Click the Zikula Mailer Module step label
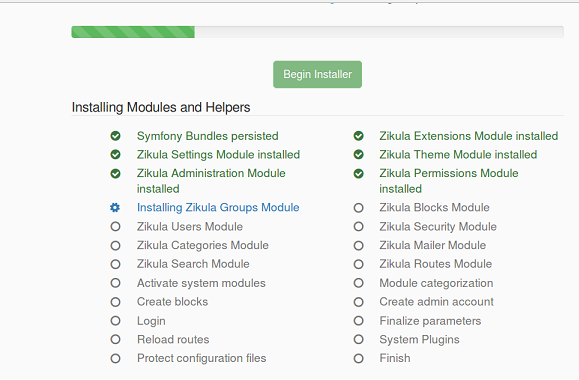 pyautogui.click(x=432, y=245)
